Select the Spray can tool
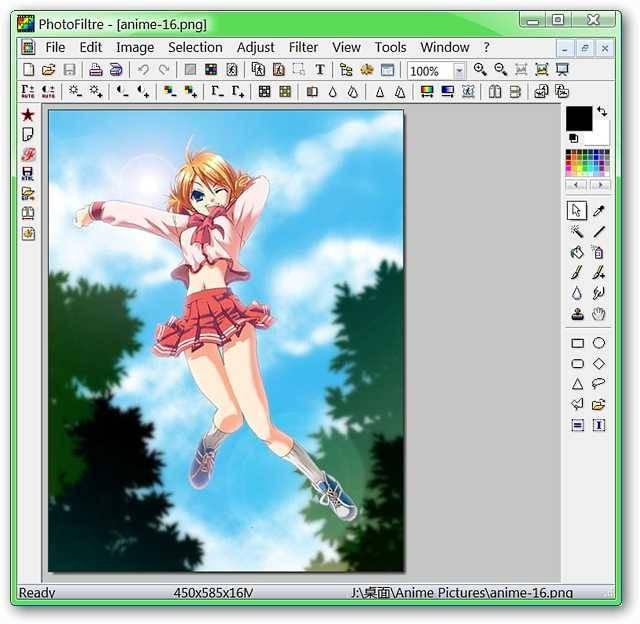This screenshot has width=640, height=624. (599, 252)
